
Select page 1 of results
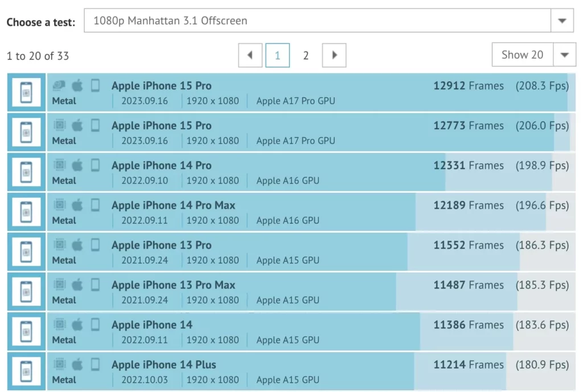click(277, 55)
